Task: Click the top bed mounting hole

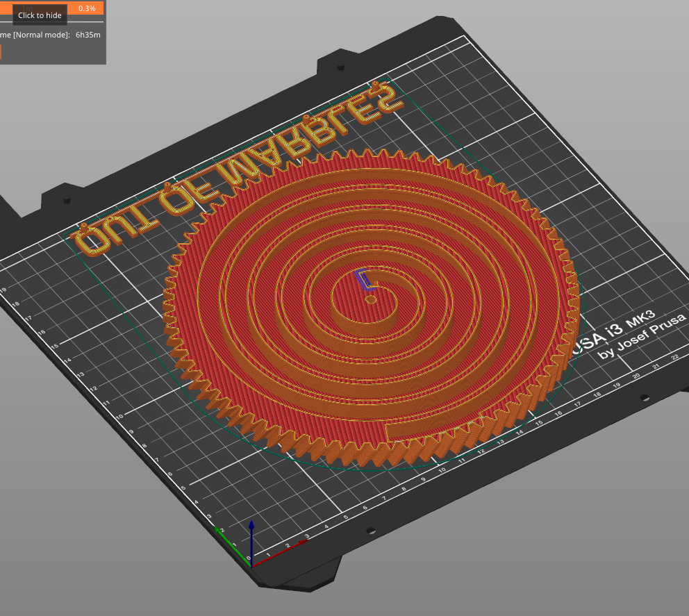Action: tap(340, 68)
